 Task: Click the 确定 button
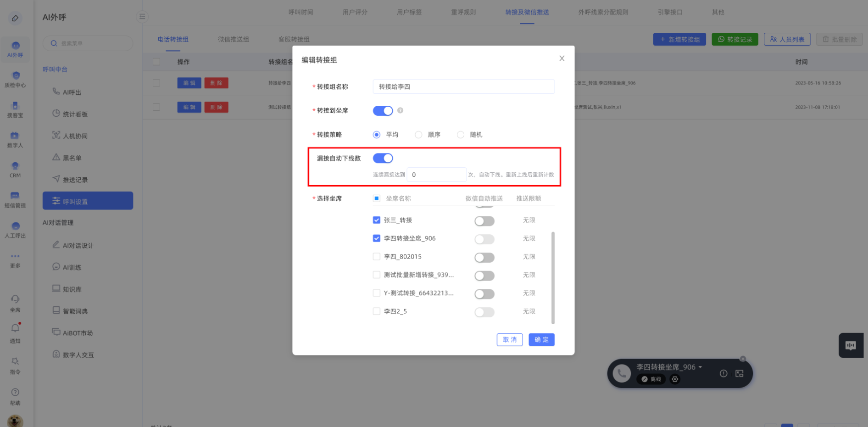coord(541,340)
